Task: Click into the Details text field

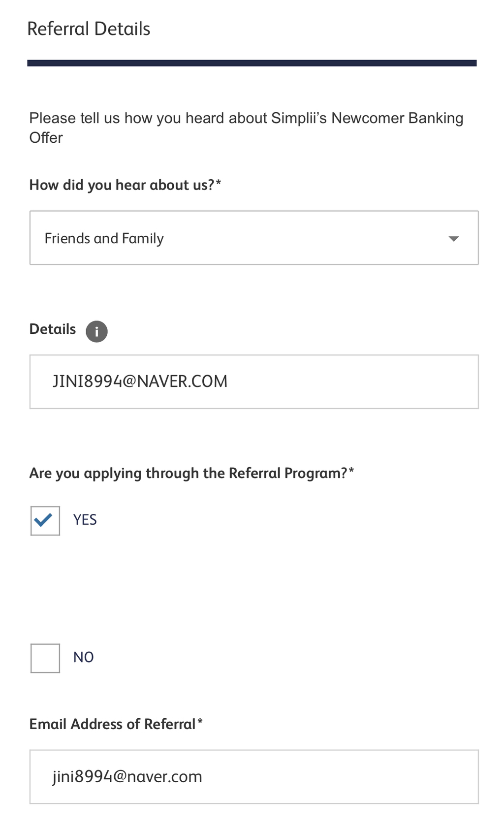Action: click(x=253, y=382)
